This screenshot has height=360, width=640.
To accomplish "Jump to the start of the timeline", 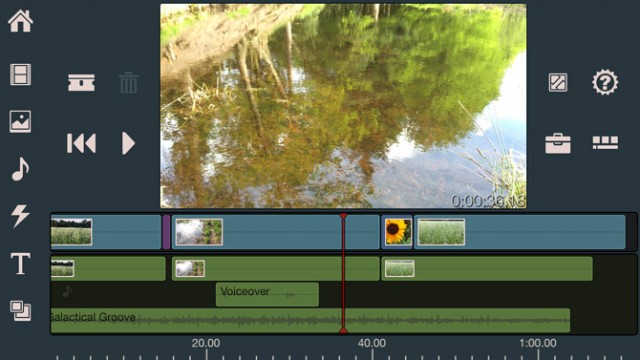I will click(x=81, y=143).
